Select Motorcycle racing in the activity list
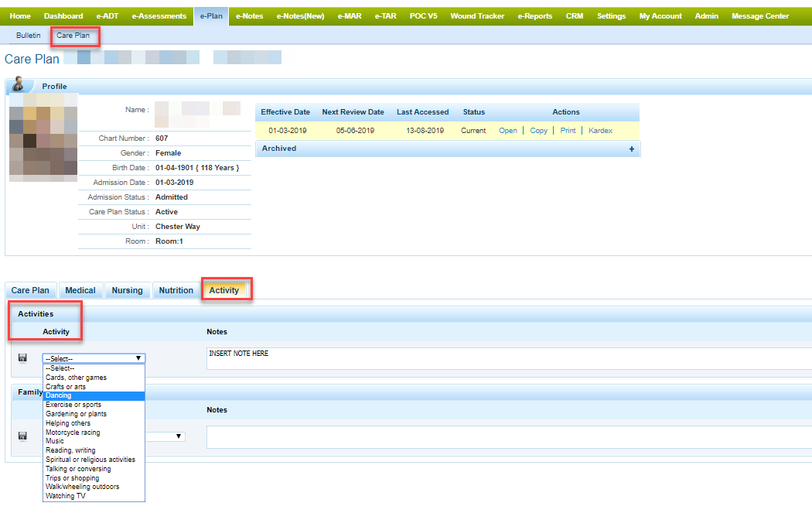The width and height of the screenshot is (812, 513). click(x=73, y=433)
